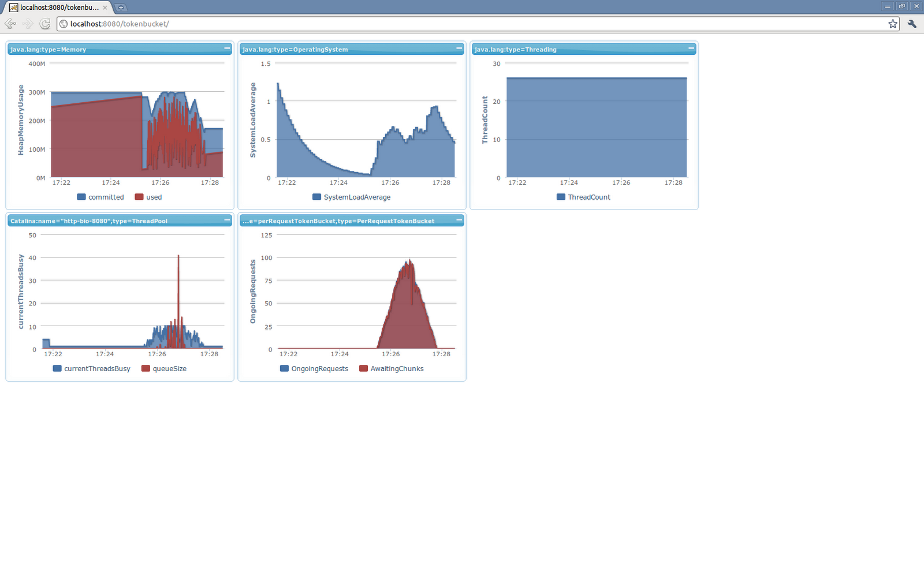Toggle the used series in Memory legend
This screenshot has height=564, width=924.
pyautogui.click(x=148, y=197)
